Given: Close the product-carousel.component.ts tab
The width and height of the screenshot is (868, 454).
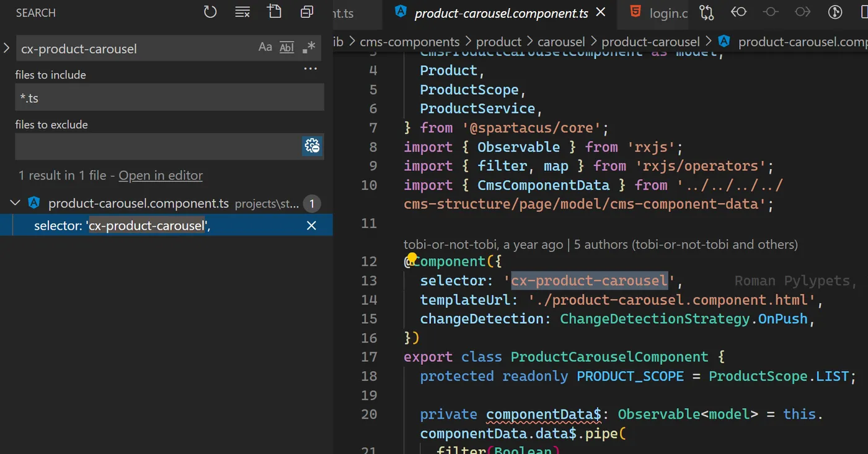Looking at the screenshot, I should coord(600,12).
